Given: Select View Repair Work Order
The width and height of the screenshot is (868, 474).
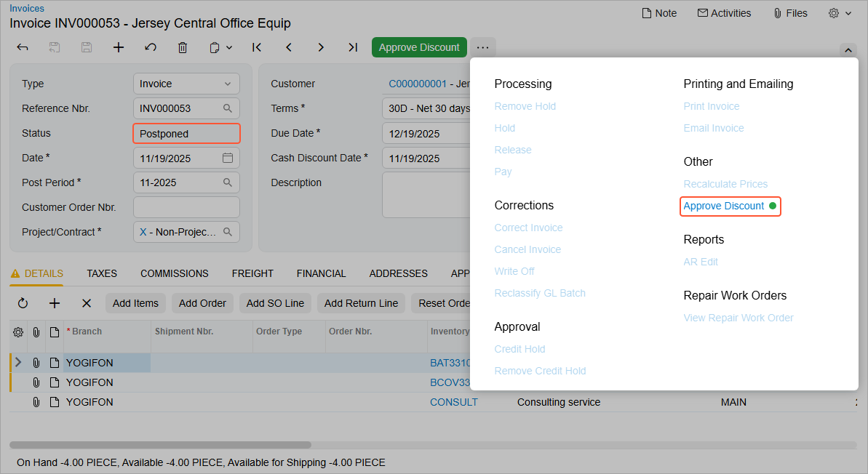Looking at the screenshot, I should (x=738, y=318).
